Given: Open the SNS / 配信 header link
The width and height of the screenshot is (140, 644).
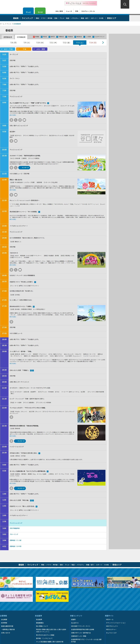Looking at the screenshot, I should (x=59, y=11).
